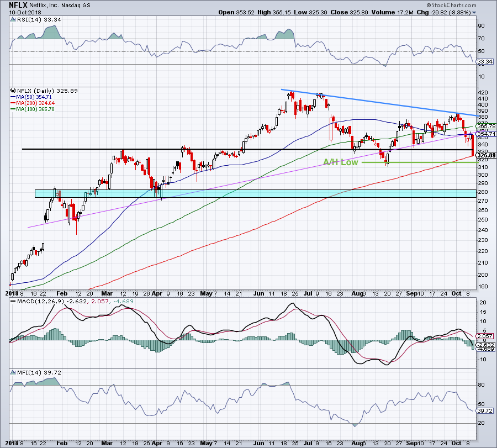The width and height of the screenshot is (497, 448).
Task: Click the red MA(200) legend line marker
Action: (x=13, y=103)
